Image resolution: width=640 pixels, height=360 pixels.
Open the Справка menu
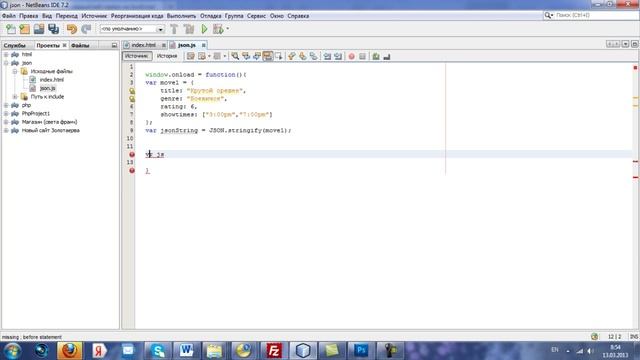298,16
